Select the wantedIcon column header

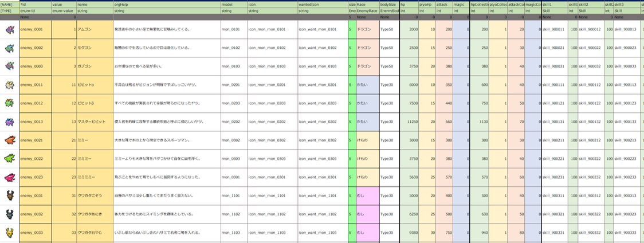click(323, 4)
